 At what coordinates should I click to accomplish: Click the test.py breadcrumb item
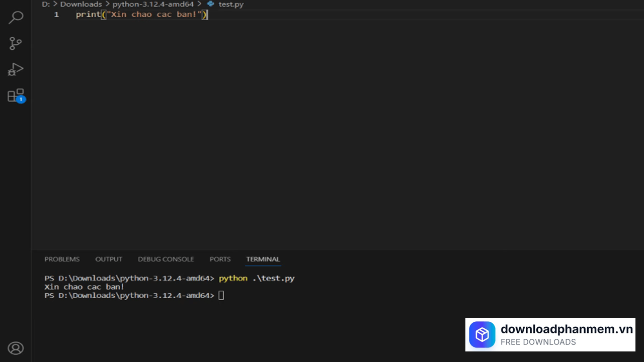pos(231,4)
